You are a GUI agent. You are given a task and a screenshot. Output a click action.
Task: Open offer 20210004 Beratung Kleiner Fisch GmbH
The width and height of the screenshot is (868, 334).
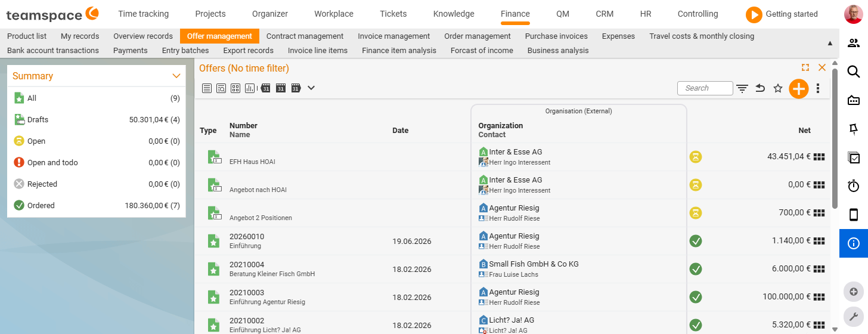272,269
